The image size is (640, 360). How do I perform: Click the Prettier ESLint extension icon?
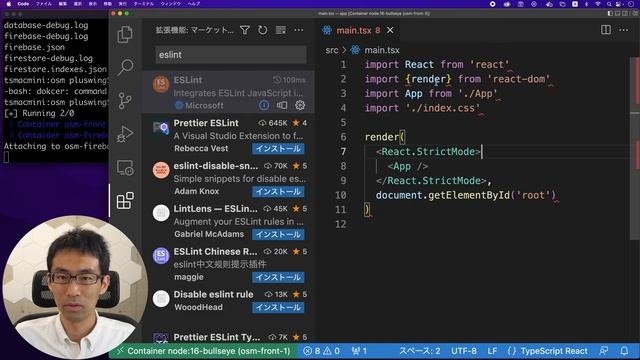click(161, 128)
